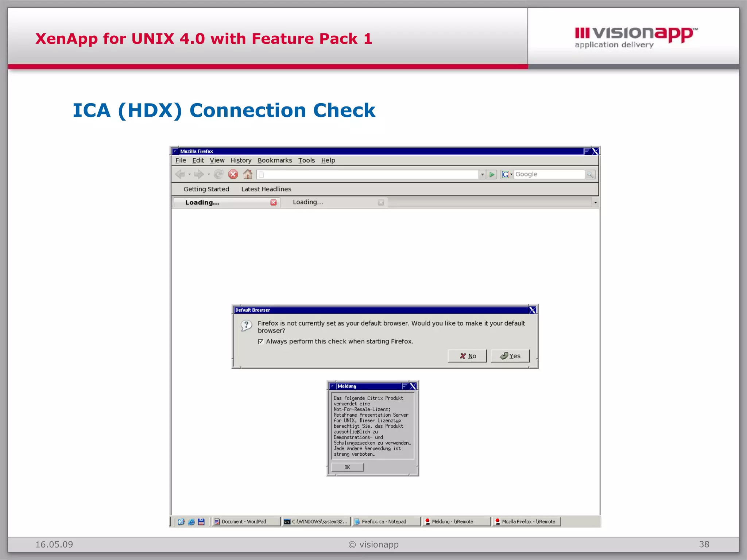Click in the Google search box

(549, 175)
